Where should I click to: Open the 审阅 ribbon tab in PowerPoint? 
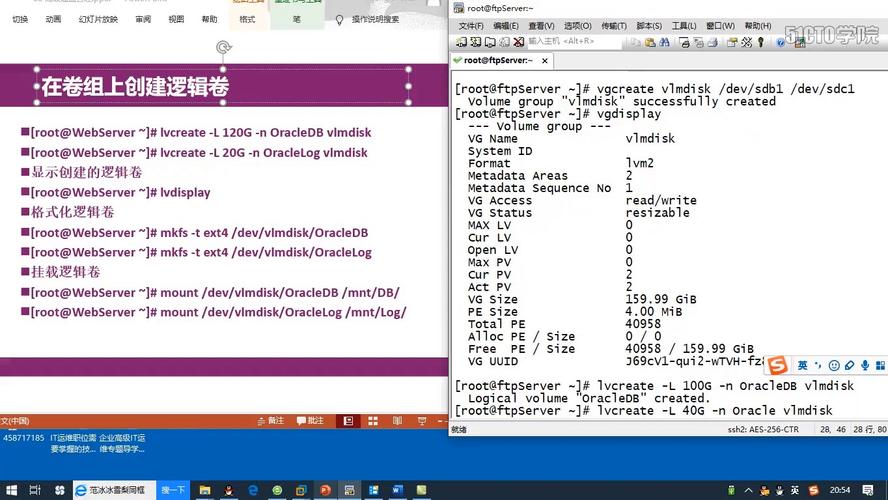point(143,19)
